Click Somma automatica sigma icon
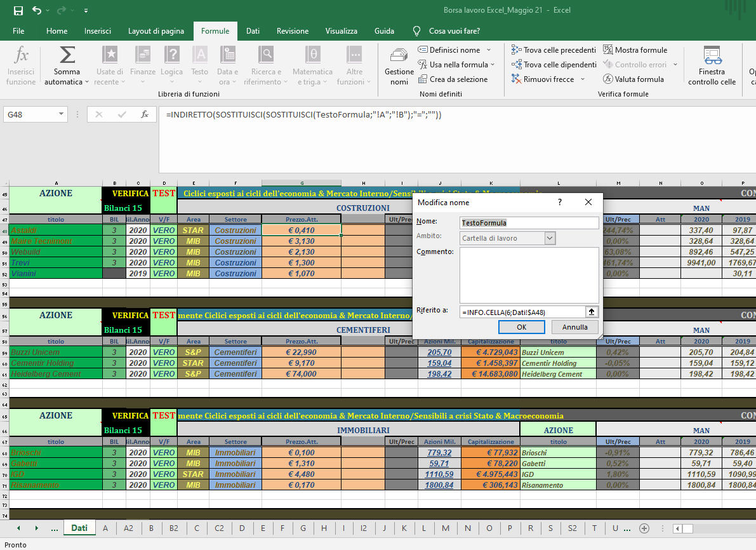The height and width of the screenshot is (550, 756). pyautogui.click(x=67, y=55)
